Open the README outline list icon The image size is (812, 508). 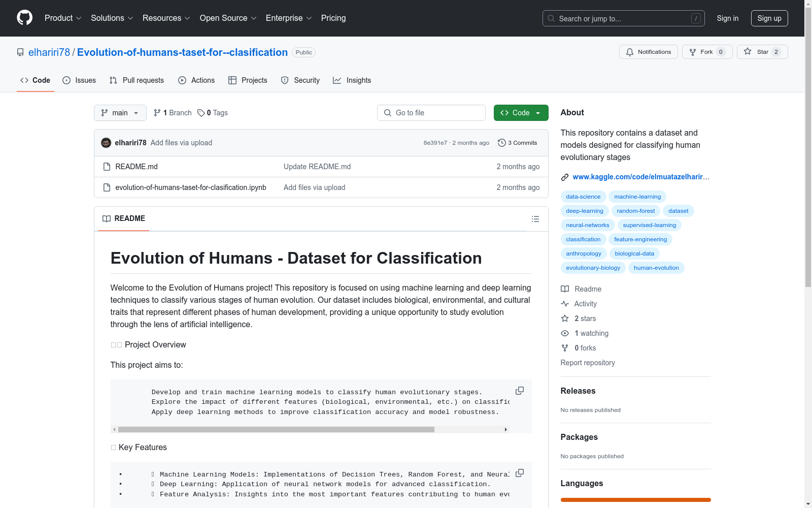click(x=535, y=219)
